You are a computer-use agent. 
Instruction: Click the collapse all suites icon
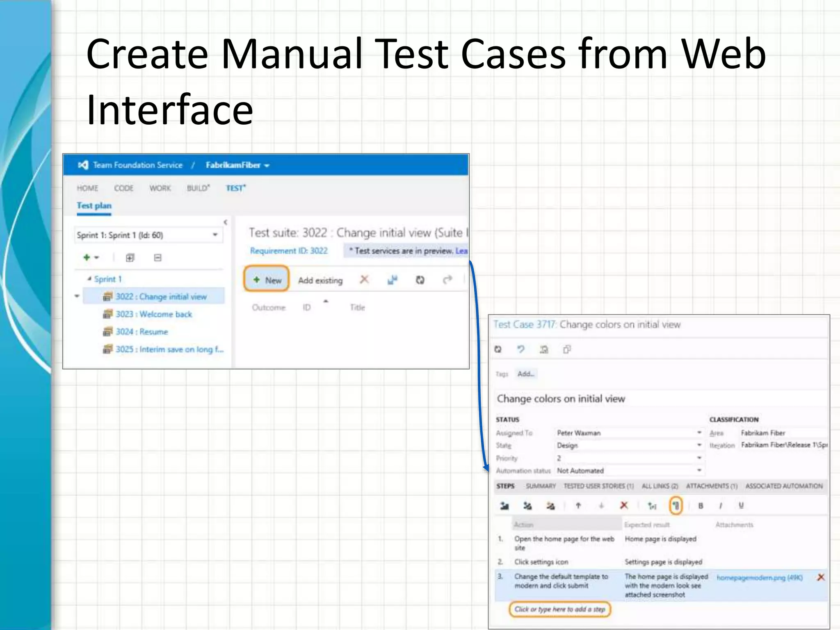click(157, 258)
